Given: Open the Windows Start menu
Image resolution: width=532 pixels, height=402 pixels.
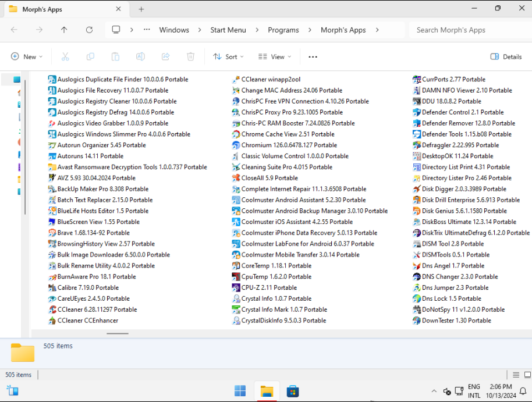Looking at the screenshot, I should coord(240,391).
